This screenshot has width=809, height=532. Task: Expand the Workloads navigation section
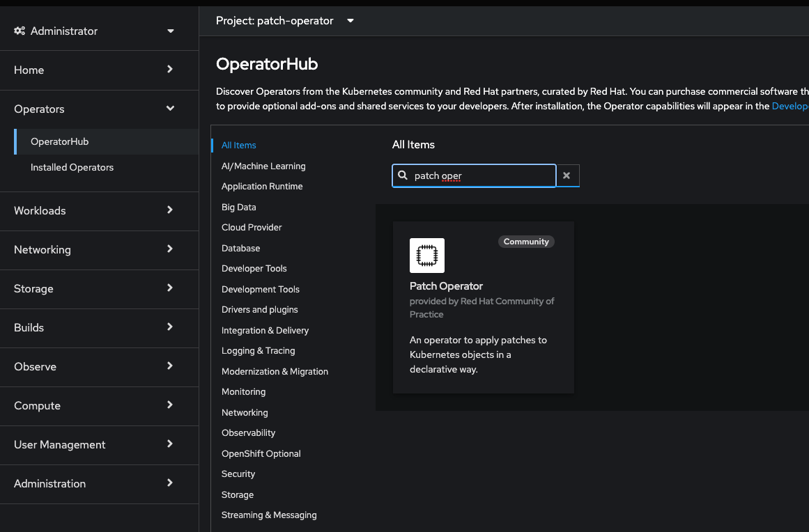coord(170,210)
